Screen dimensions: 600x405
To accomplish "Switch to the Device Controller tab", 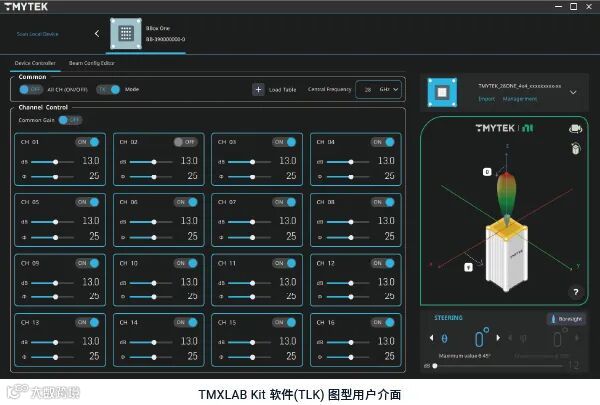I will tap(35, 63).
